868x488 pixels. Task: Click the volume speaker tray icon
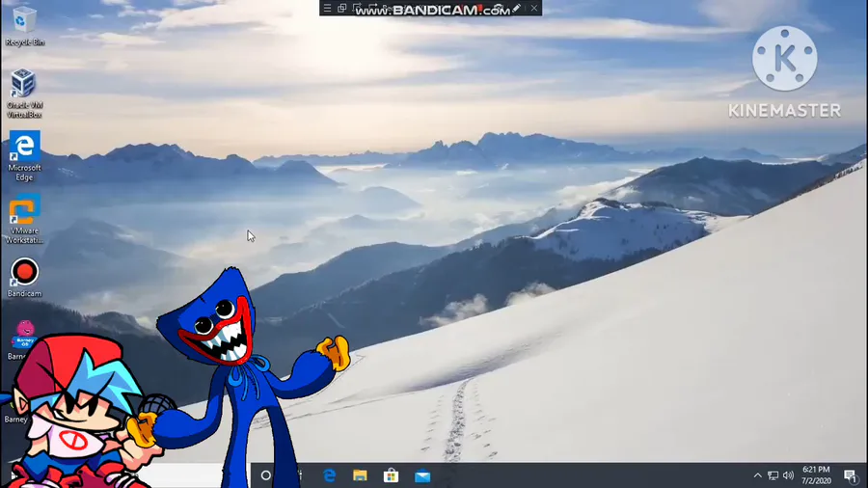788,475
